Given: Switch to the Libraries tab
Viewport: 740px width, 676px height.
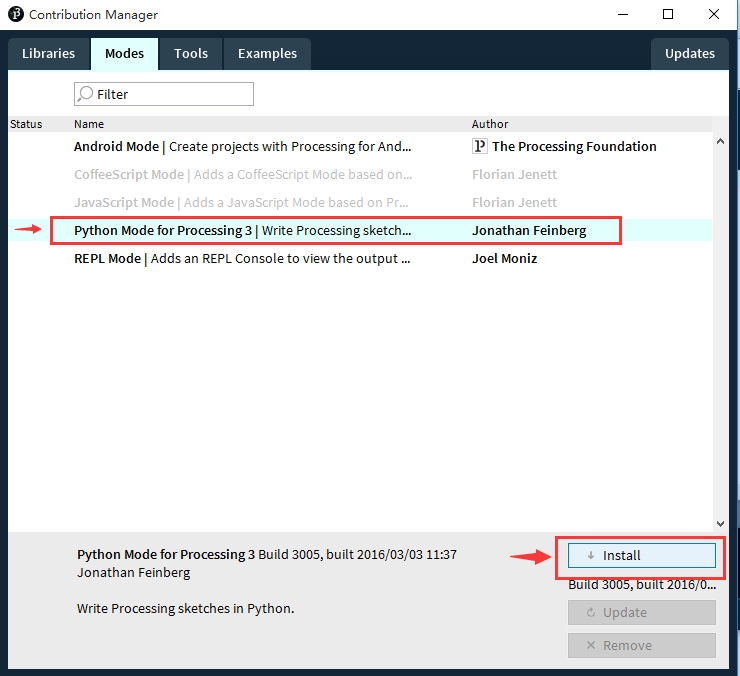Looking at the screenshot, I should (x=49, y=54).
